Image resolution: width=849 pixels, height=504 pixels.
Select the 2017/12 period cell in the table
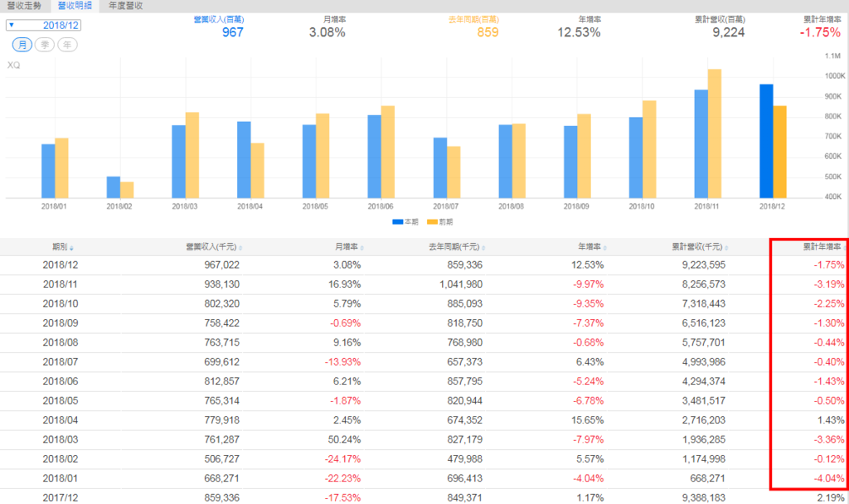coord(60,497)
